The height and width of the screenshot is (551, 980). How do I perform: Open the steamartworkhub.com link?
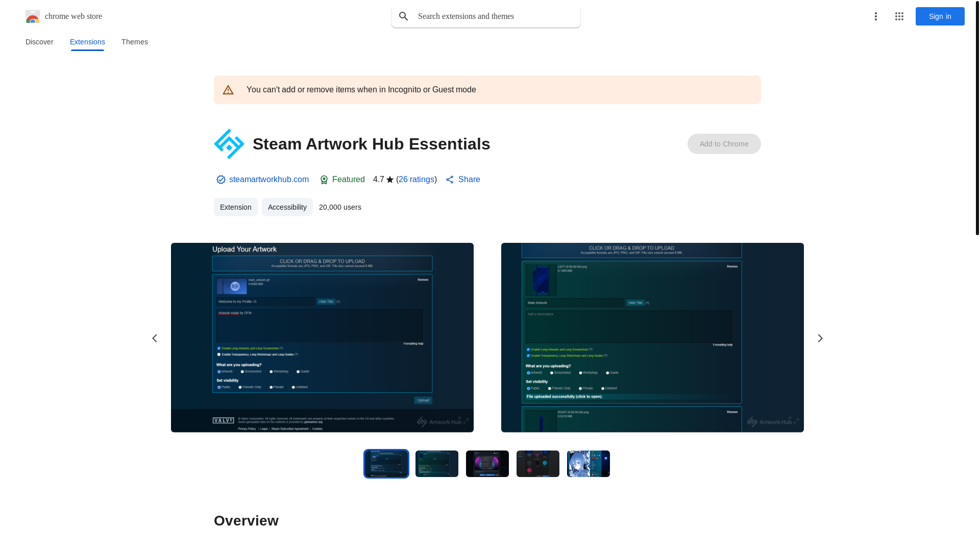[269, 180]
